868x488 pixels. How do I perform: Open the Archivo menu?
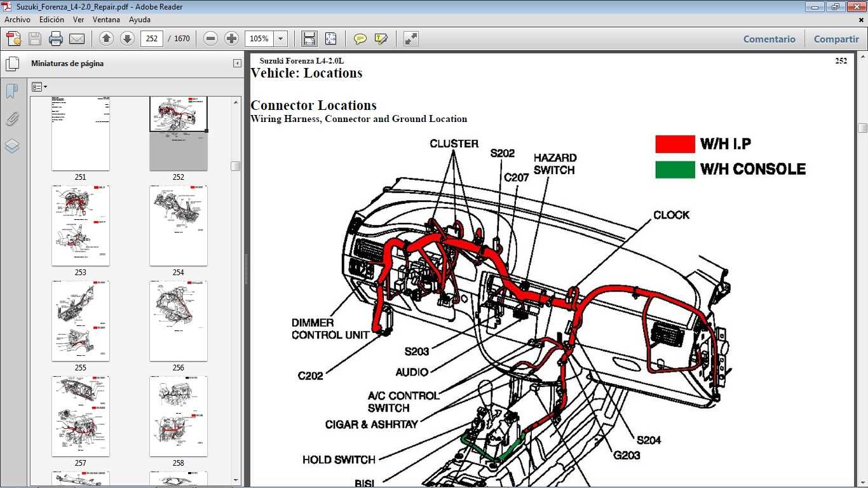pyautogui.click(x=18, y=20)
